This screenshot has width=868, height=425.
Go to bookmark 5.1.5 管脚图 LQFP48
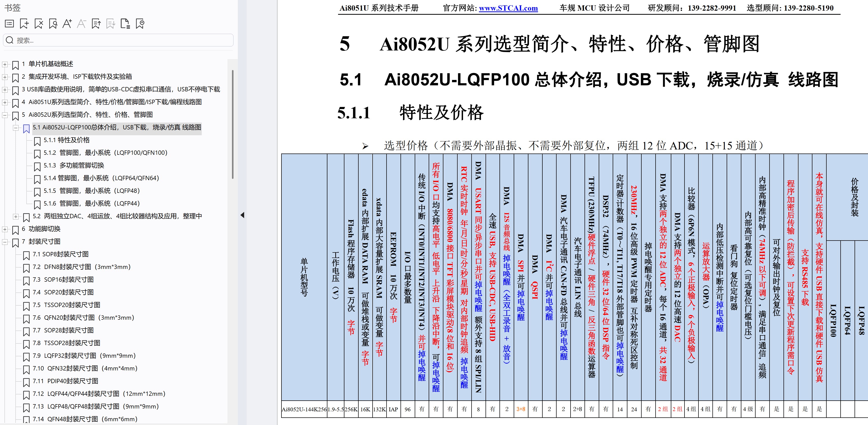[x=92, y=191]
